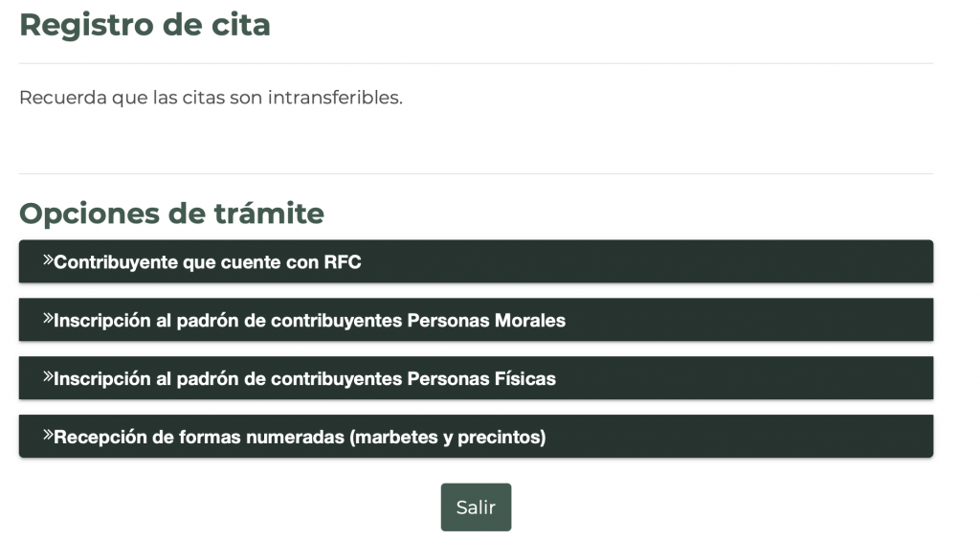Click the Registro de cita heading
Image resolution: width=980 pixels, height=541 pixels.
145,25
